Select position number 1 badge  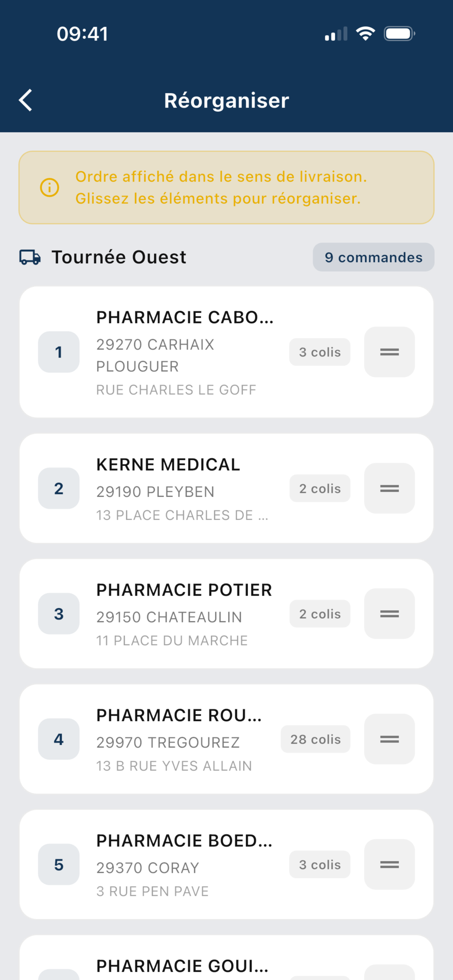(59, 352)
